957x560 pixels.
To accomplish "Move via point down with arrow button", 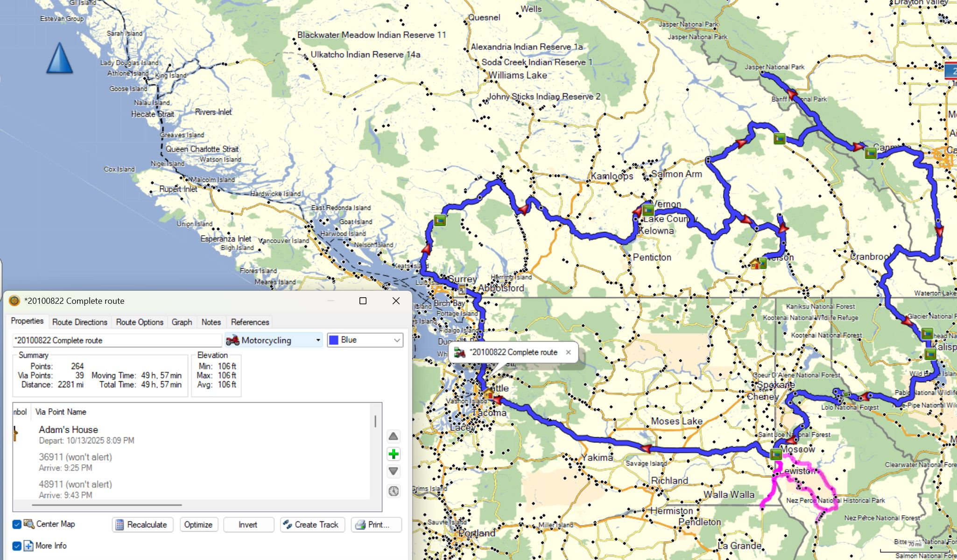I will pyautogui.click(x=393, y=471).
